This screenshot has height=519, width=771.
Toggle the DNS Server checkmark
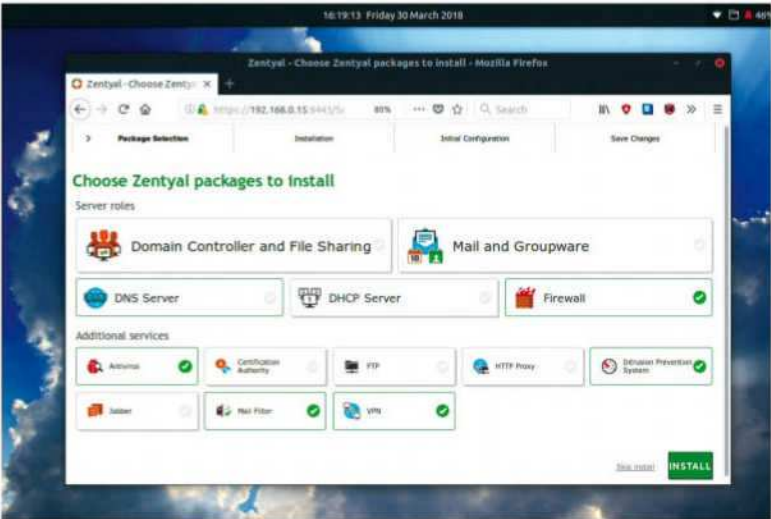click(x=270, y=298)
